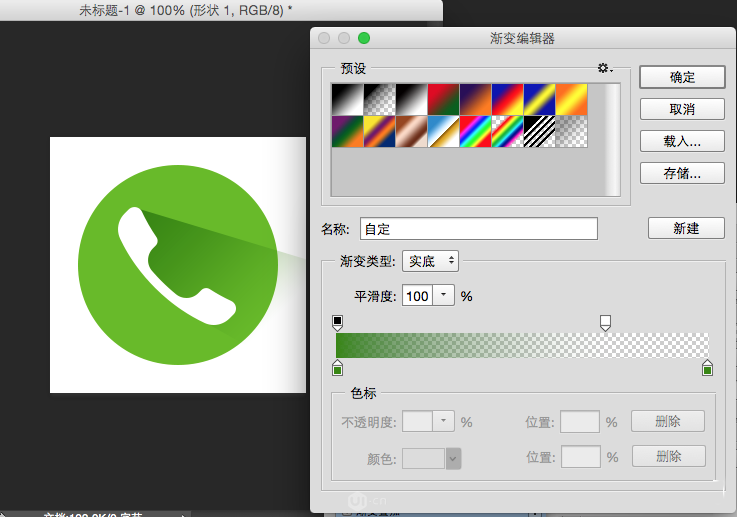
Task: Click the green-to-transparent gradient bar
Action: [x=522, y=345]
